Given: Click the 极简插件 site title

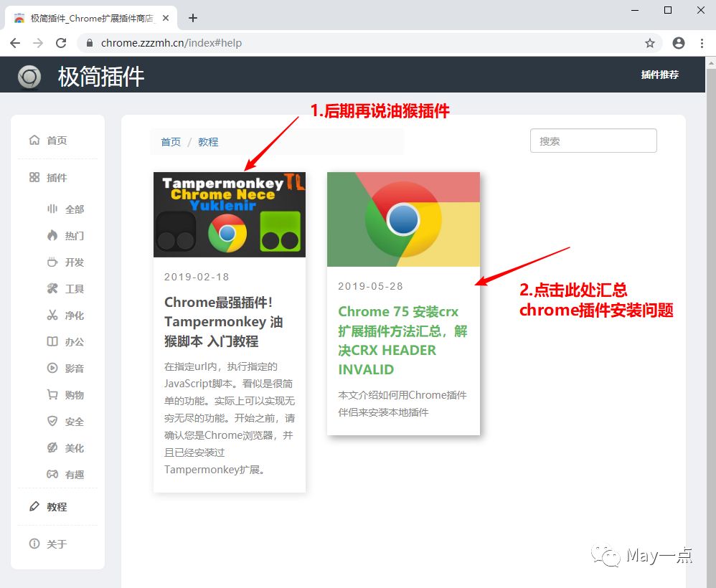Looking at the screenshot, I should click(101, 76).
